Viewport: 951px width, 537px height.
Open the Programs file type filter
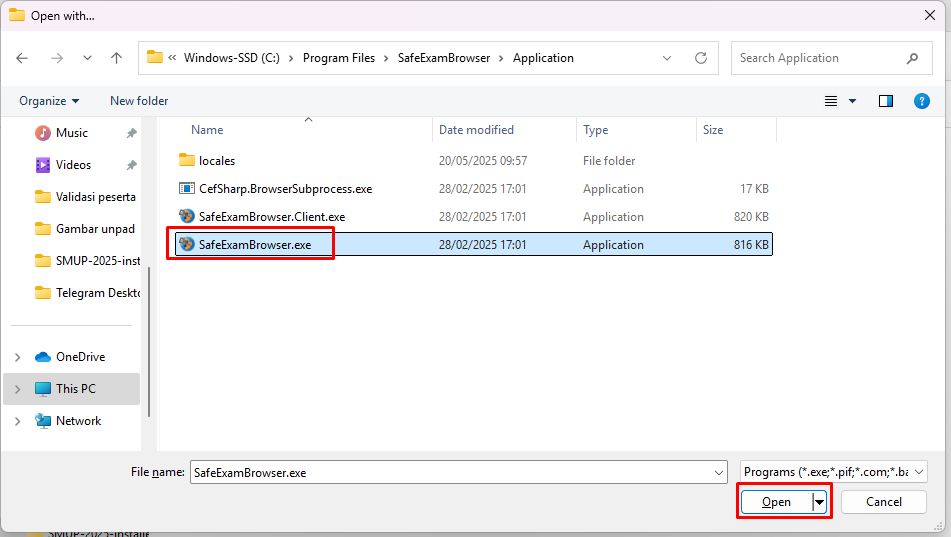pos(833,472)
